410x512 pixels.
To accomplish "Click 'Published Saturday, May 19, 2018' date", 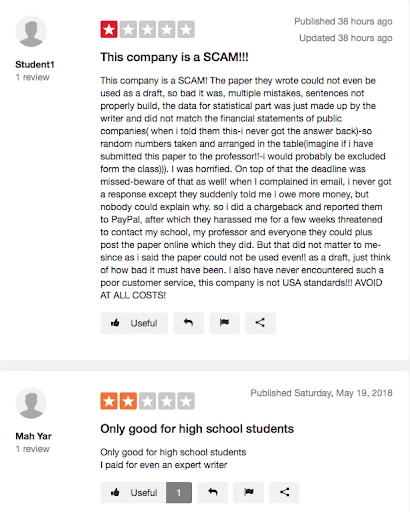I will coord(321,393).
